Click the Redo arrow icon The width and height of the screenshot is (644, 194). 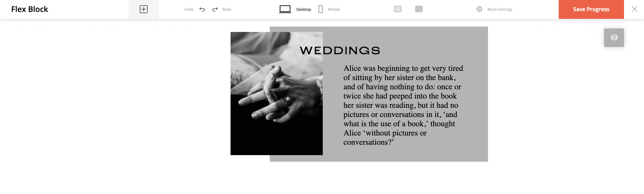(215, 9)
